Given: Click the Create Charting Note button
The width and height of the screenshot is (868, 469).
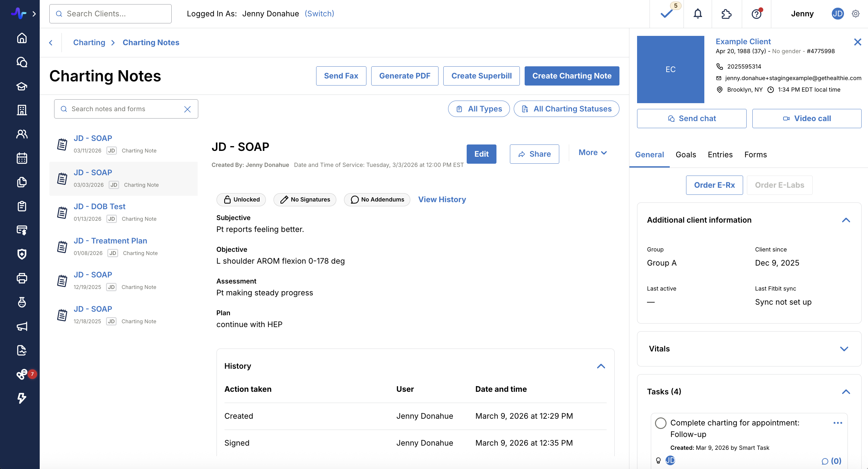Looking at the screenshot, I should pos(571,76).
